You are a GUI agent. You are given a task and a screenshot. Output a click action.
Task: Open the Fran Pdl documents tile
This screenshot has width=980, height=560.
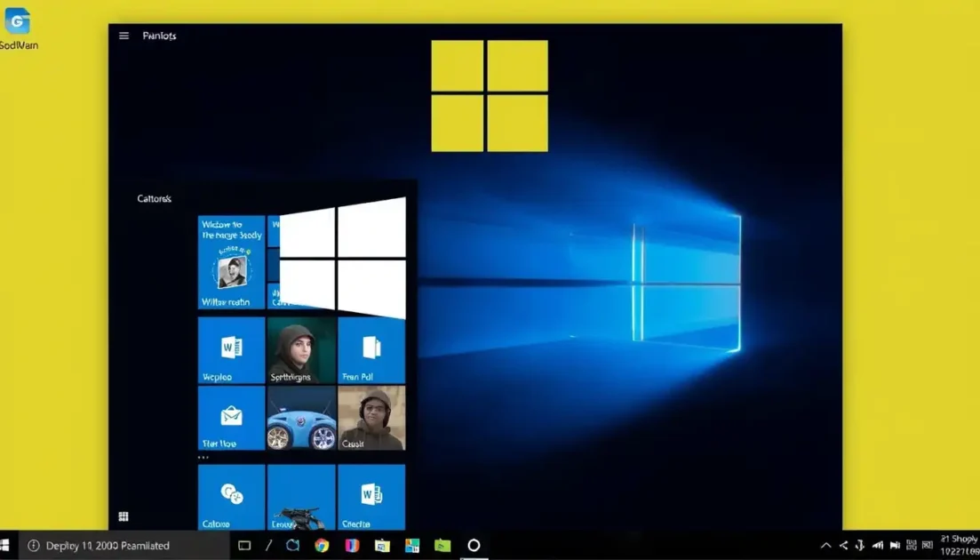[371, 350]
